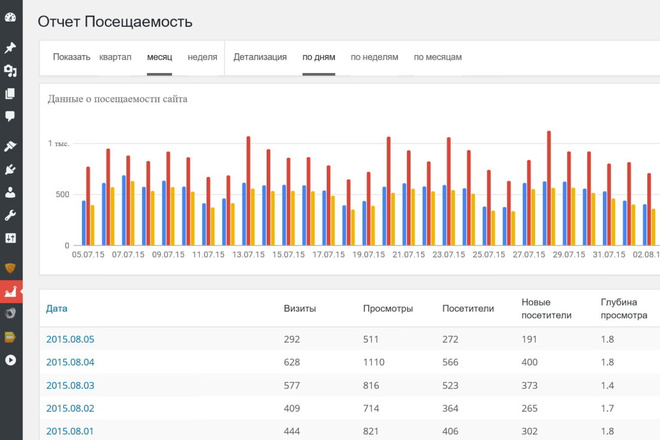Click the active red chart statistics icon
Screen dimensions: 660x440
11,291
